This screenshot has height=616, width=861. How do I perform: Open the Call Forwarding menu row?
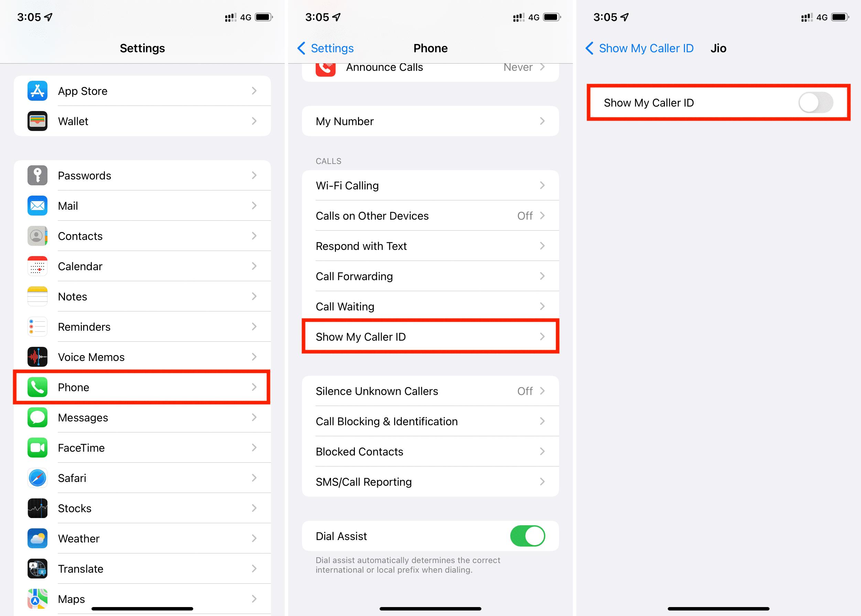coord(430,276)
